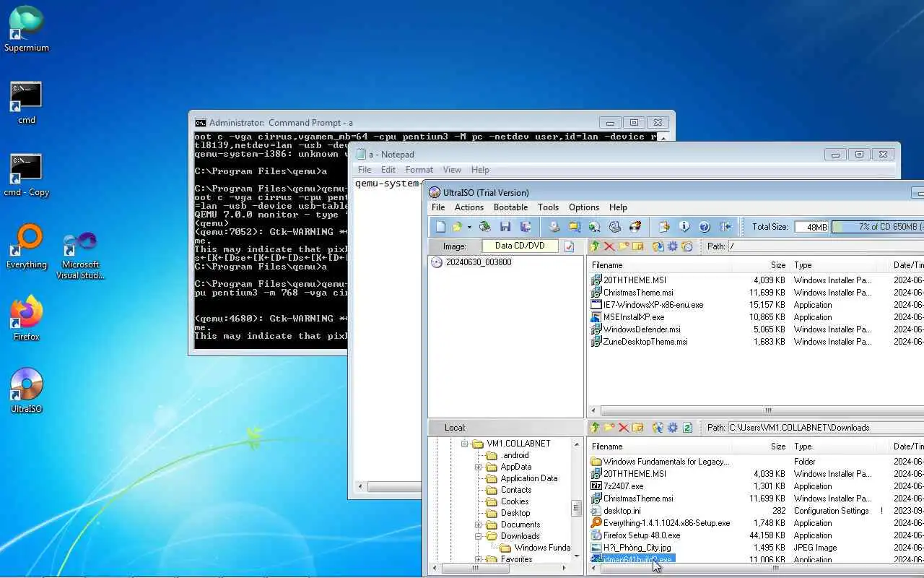
Task: Open the Edit menu in Notepad
Action: click(388, 170)
